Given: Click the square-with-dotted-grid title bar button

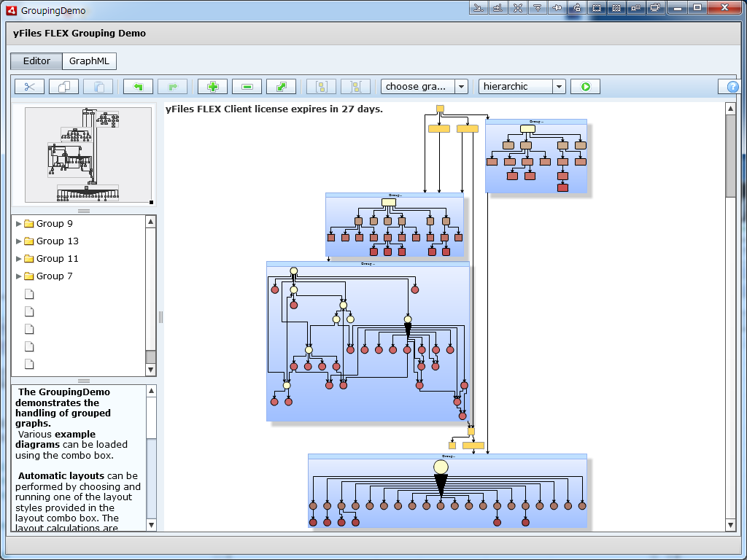Looking at the screenshot, I should tap(636, 7).
